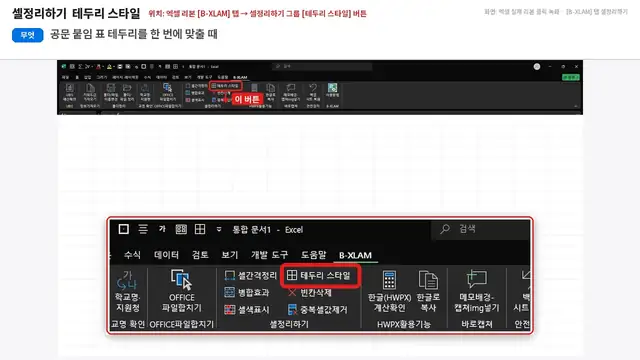The image size is (640, 360).
Task: Click 셀색표시 in the enlarged ribbon view
Action: point(247,309)
